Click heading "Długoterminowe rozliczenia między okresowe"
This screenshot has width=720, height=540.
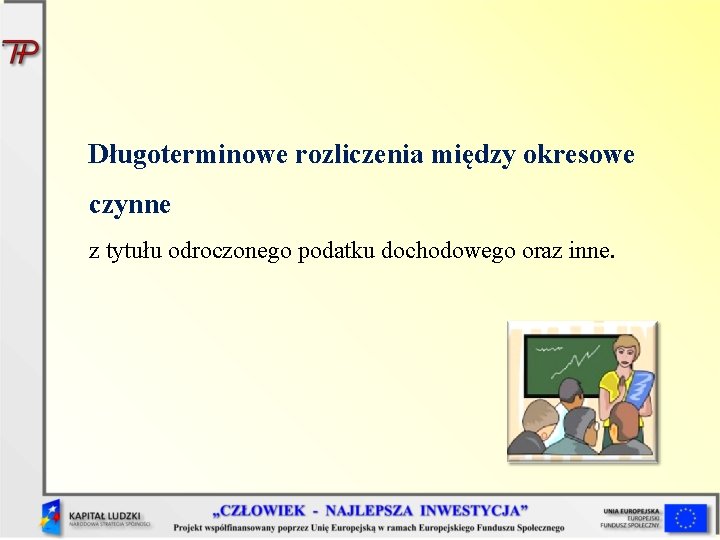point(361,155)
